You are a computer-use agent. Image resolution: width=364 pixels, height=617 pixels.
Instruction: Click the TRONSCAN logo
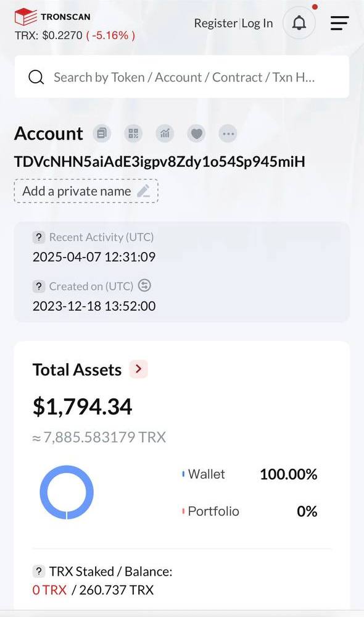(52, 17)
